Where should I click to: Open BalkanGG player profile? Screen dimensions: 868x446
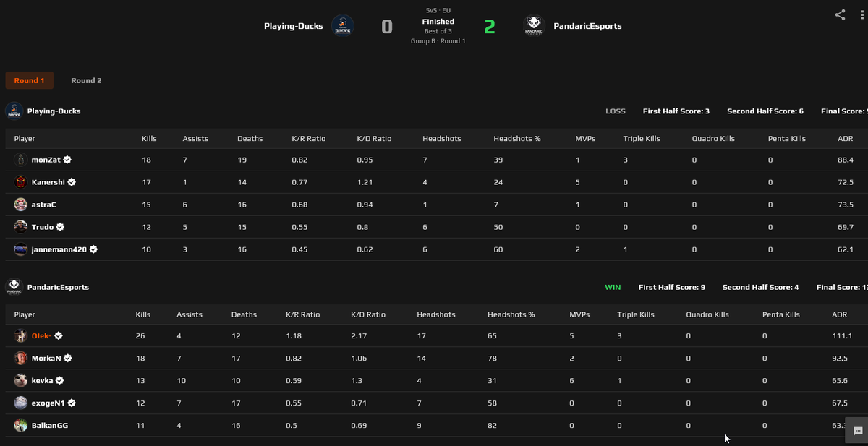(51, 426)
